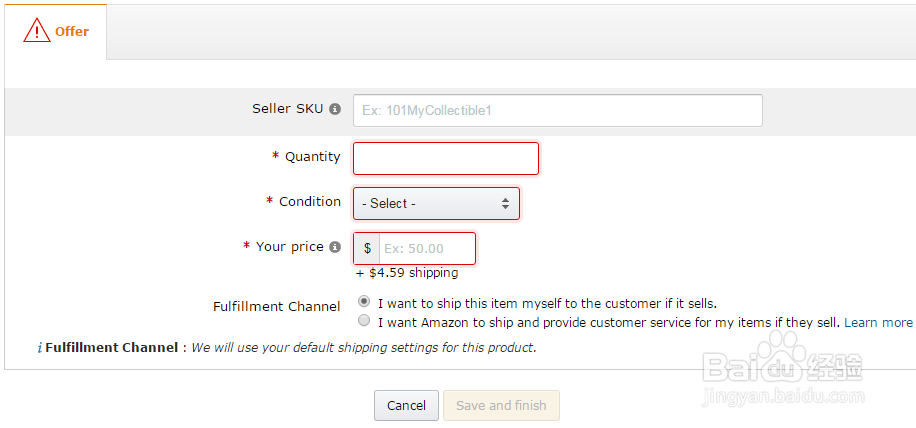
Task: Open the Condition select dropdown
Action: point(436,203)
